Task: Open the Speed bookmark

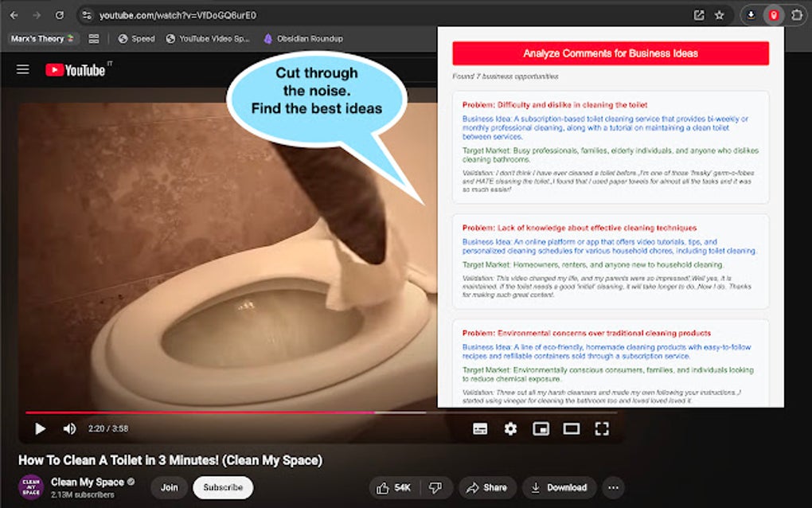Action: coord(135,38)
